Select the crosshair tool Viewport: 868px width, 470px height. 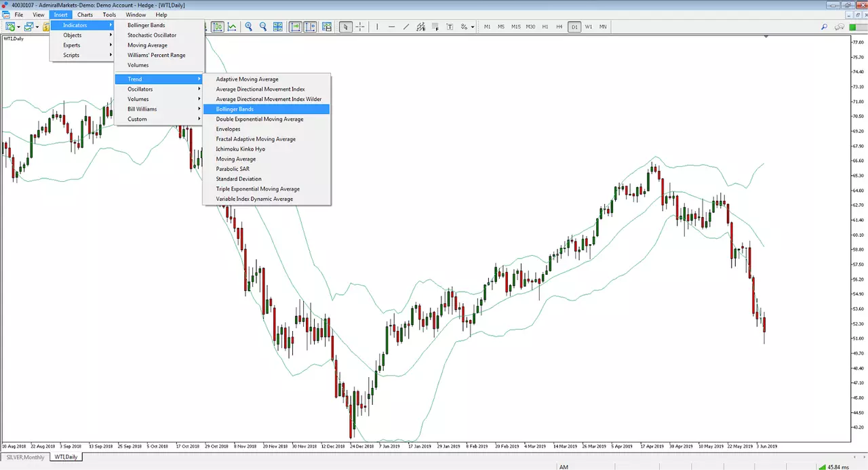[x=360, y=26]
